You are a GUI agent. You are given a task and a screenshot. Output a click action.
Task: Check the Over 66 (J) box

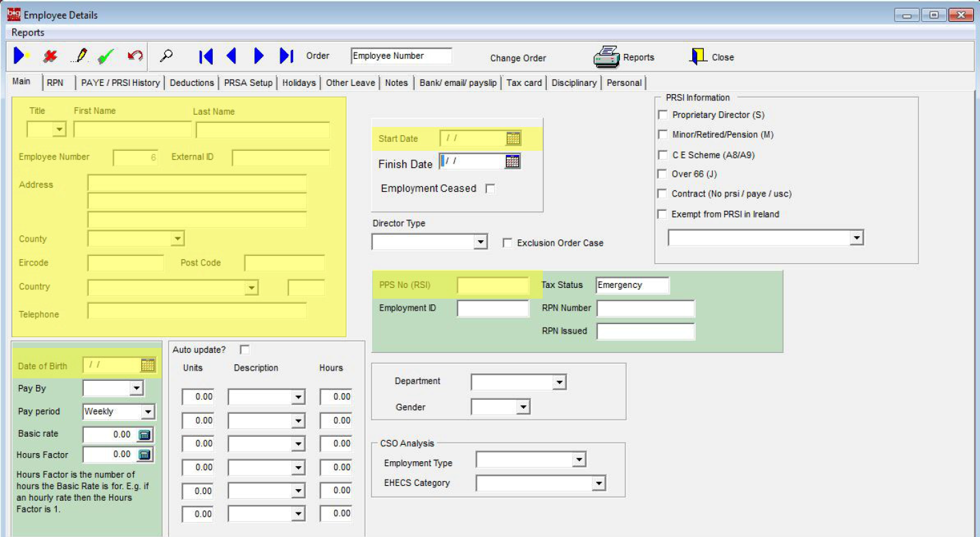pyautogui.click(x=662, y=174)
